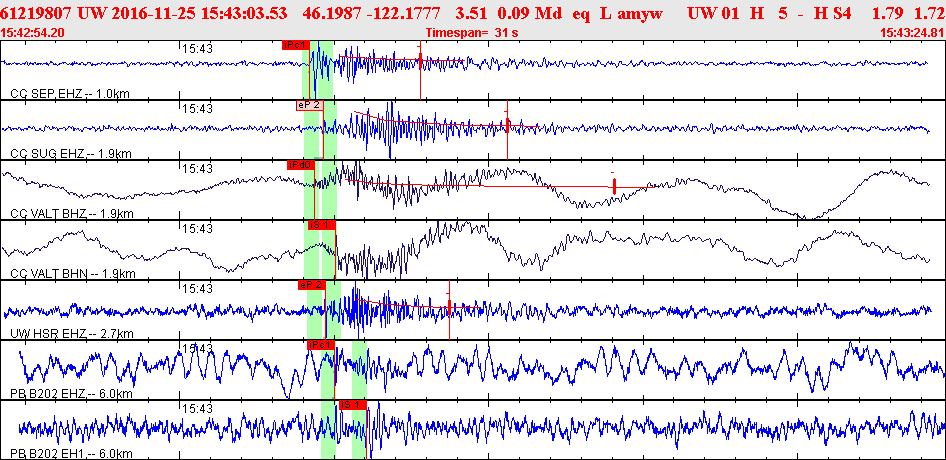
Task: Select the coda end marker on the CC SUG EHZ trace
Action: (x=508, y=125)
